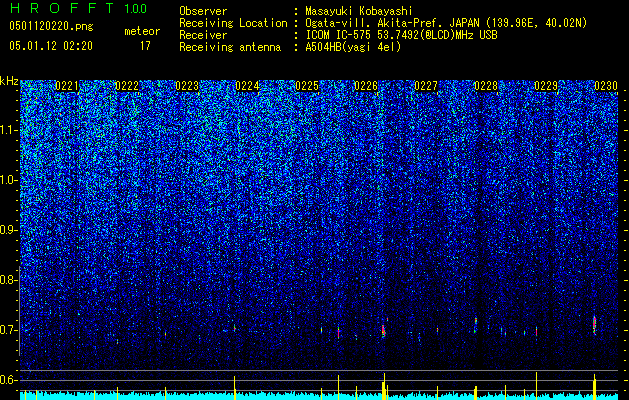Click the HROFFT program title text
This screenshot has width=629, height=400.
tap(61, 8)
